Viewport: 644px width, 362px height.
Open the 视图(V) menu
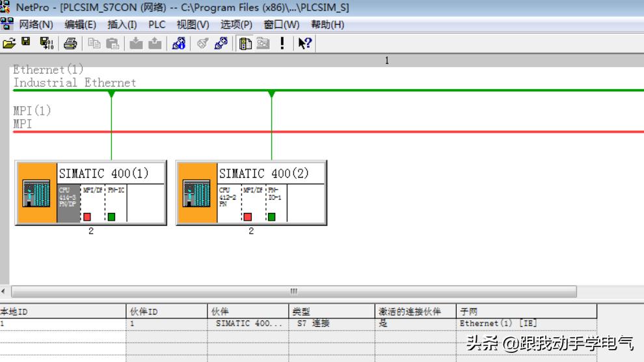[193, 25]
